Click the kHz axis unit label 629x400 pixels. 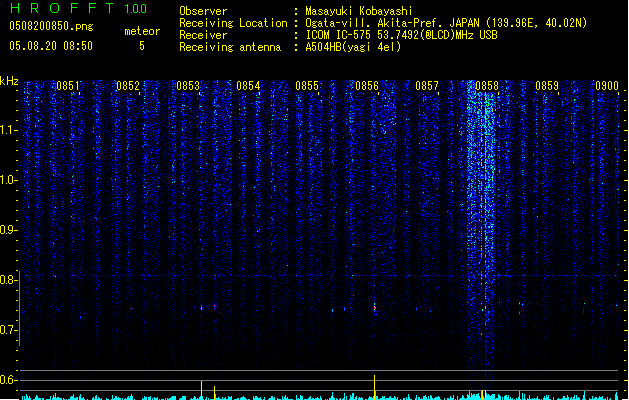point(9,81)
